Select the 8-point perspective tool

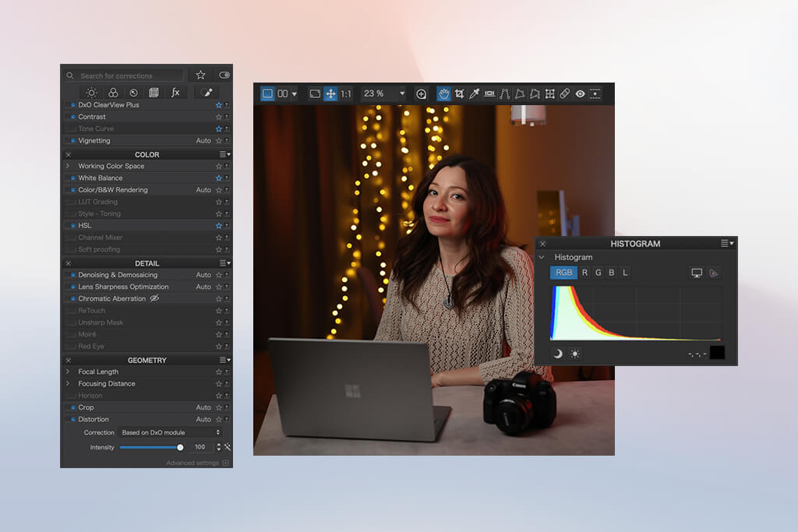[535, 93]
